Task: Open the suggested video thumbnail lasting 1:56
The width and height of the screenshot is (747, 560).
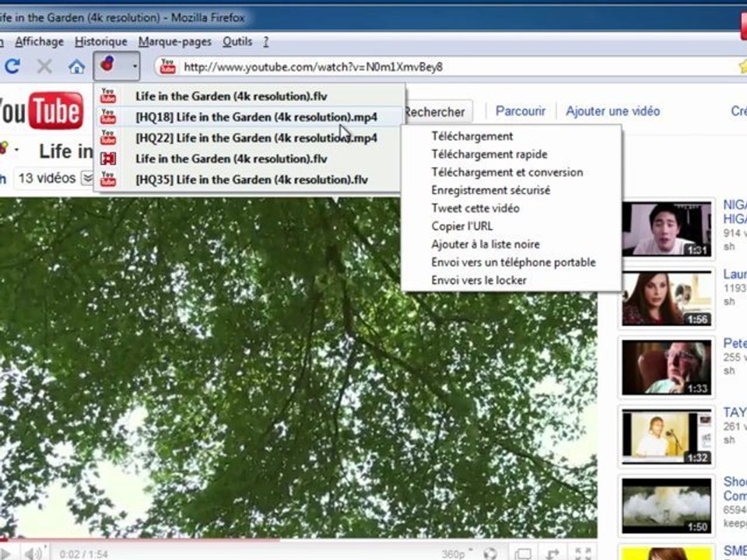Action: 667,298
